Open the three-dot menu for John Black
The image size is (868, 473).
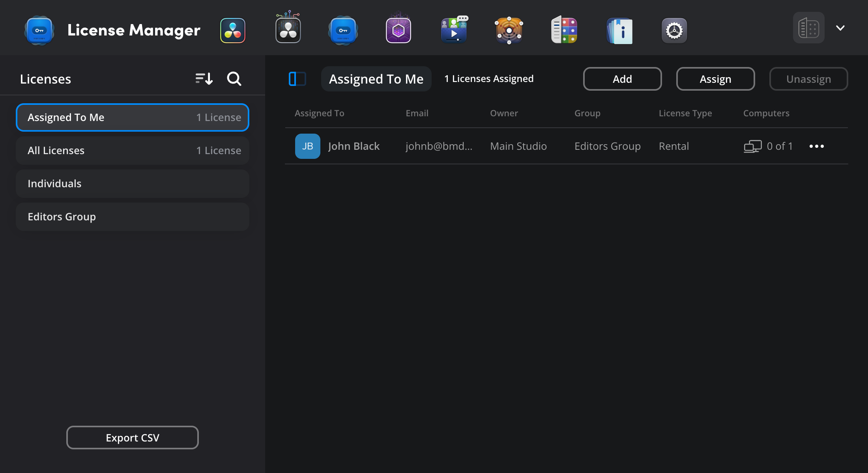click(x=817, y=146)
